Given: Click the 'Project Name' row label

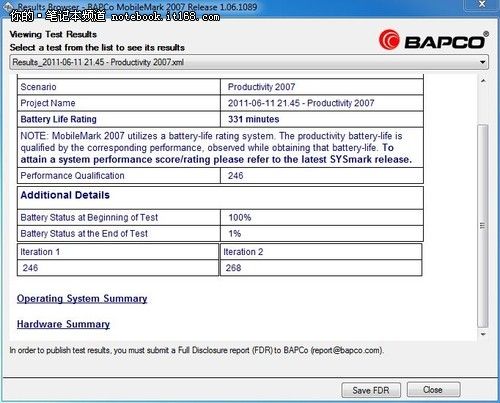Looking at the screenshot, I should pos(48,103).
